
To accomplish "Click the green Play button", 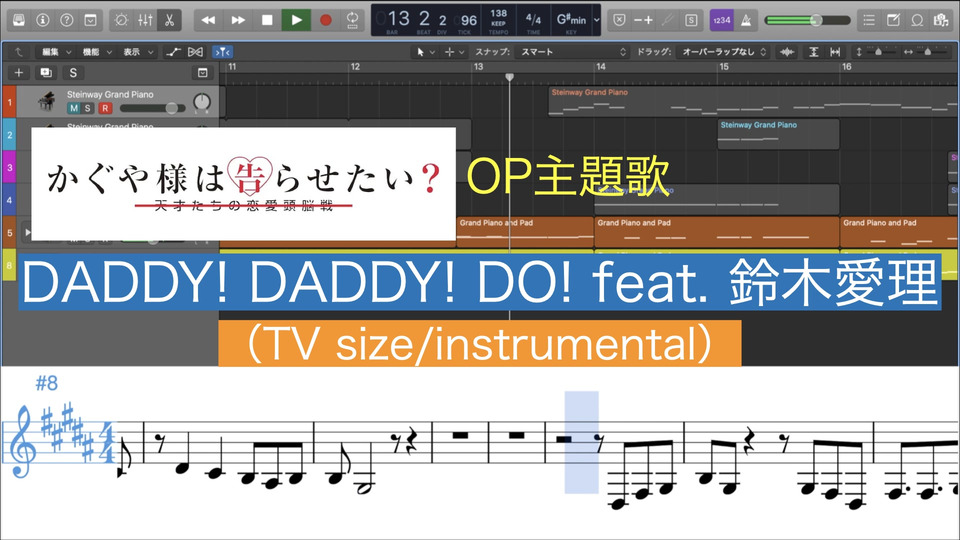I will click(296, 20).
